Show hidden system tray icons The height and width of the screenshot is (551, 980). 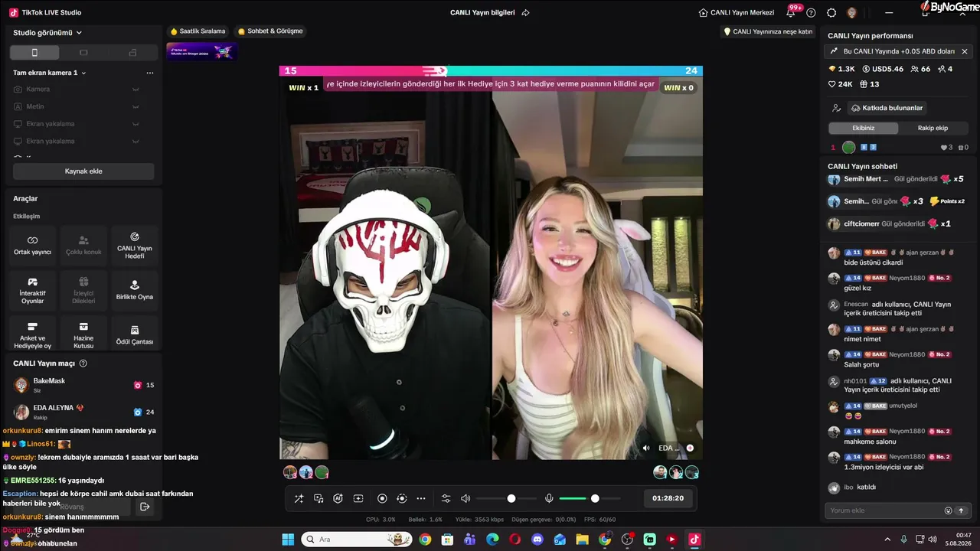pyautogui.click(x=887, y=540)
